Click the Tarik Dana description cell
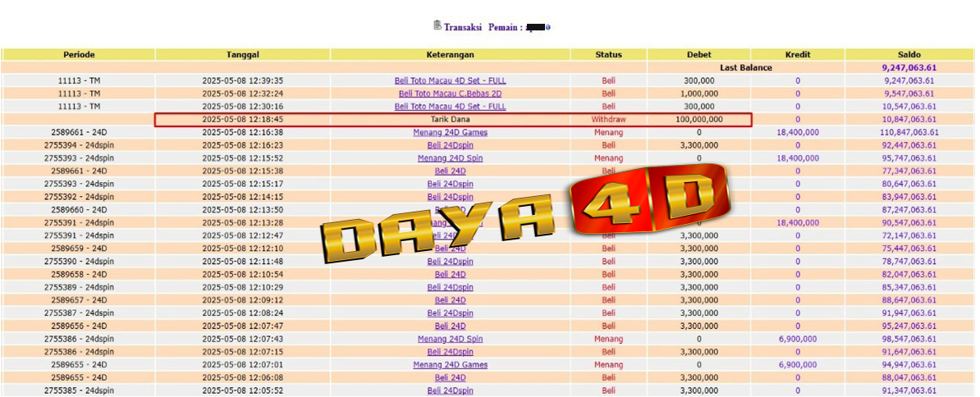This screenshot has height=397, width=980. pyautogui.click(x=450, y=119)
